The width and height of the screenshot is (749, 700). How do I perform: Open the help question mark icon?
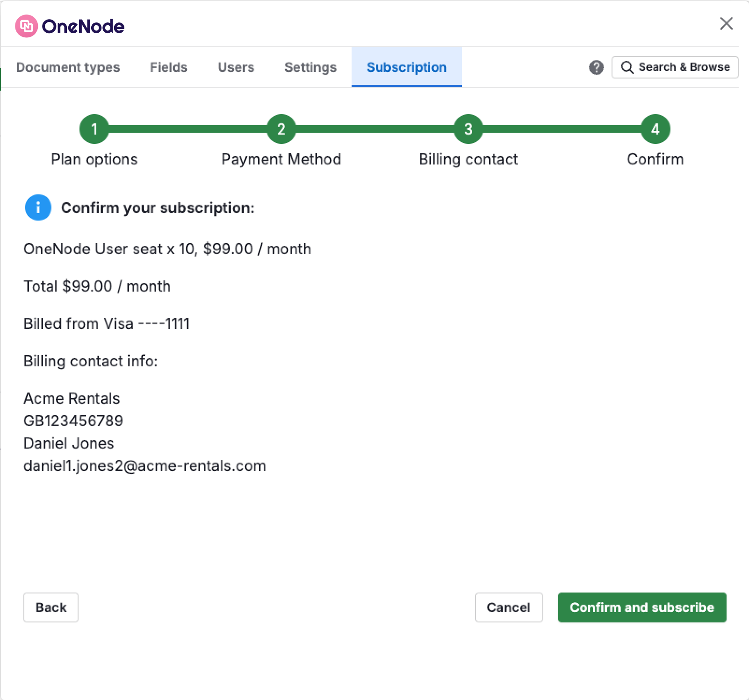tap(596, 67)
